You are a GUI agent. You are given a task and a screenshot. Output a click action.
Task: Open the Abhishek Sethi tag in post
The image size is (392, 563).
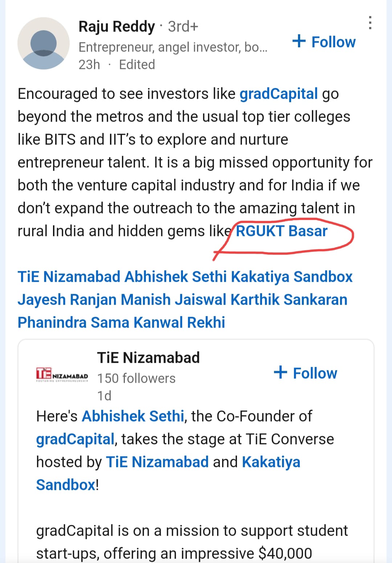pos(176,277)
